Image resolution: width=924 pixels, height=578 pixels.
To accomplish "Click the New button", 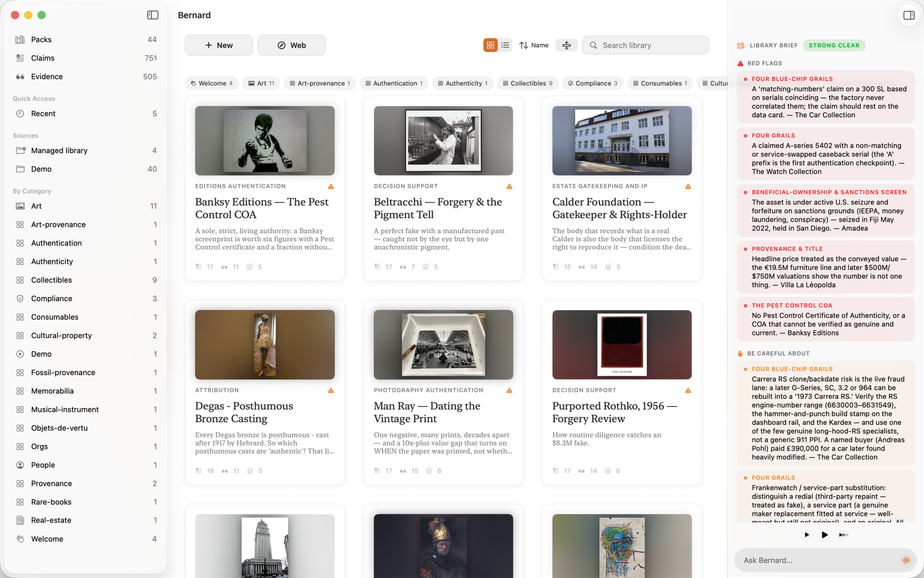I will tap(219, 45).
